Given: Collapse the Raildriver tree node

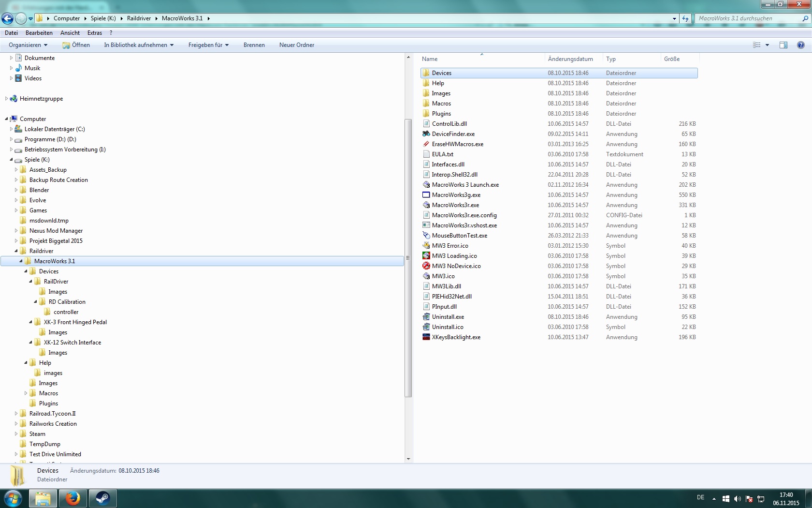Looking at the screenshot, I should coord(16,251).
